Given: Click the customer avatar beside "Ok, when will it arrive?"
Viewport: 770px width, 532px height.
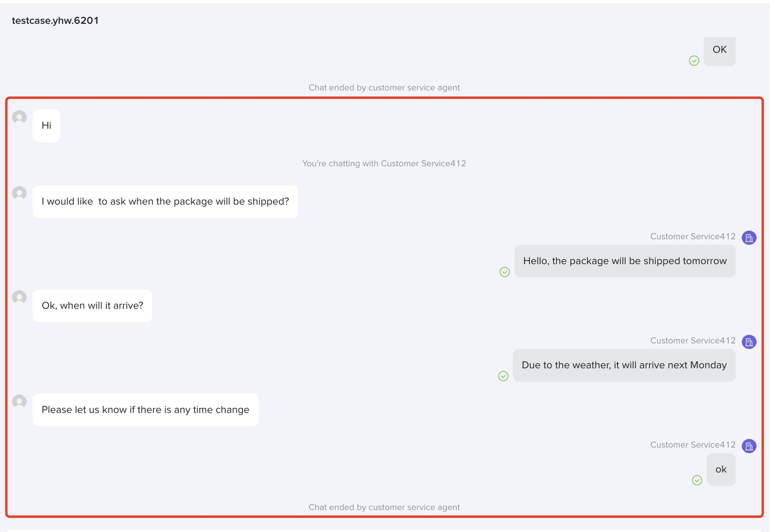Looking at the screenshot, I should (x=19, y=297).
